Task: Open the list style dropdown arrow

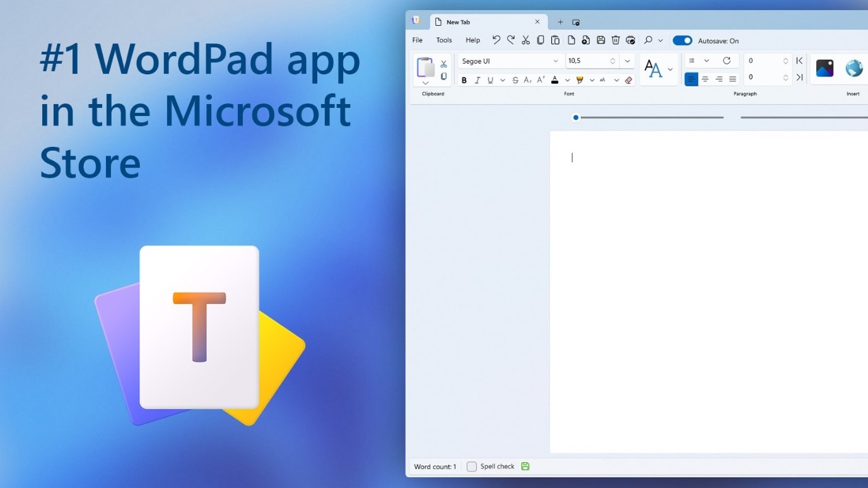Action: point(707,61)
